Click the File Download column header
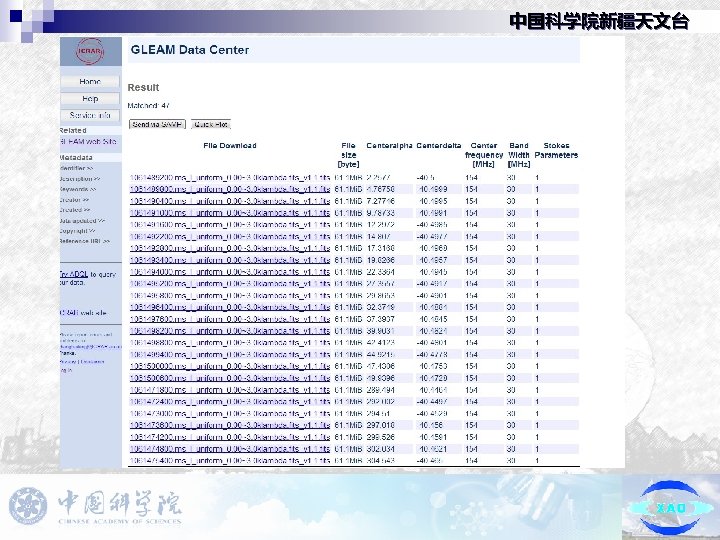The image size is (720, 540). click(x=230, y=146)
